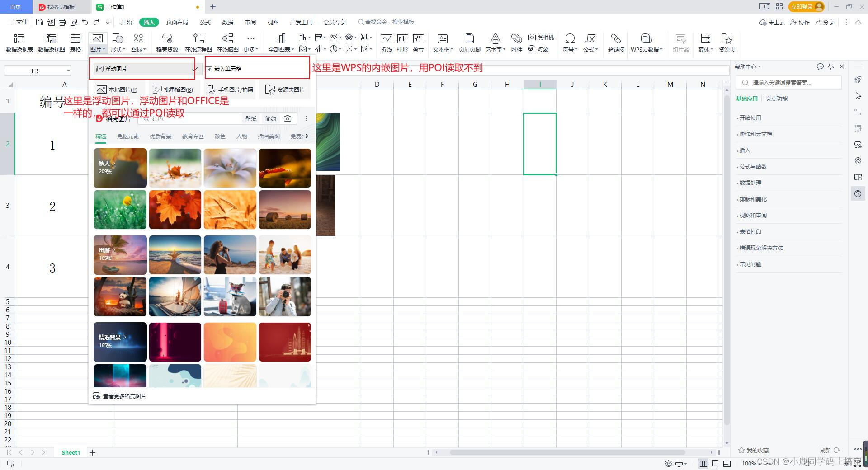Click 查看更多稻壳图片 link
868x470 pixels.
pyautogui.click(x=124, y=395)
